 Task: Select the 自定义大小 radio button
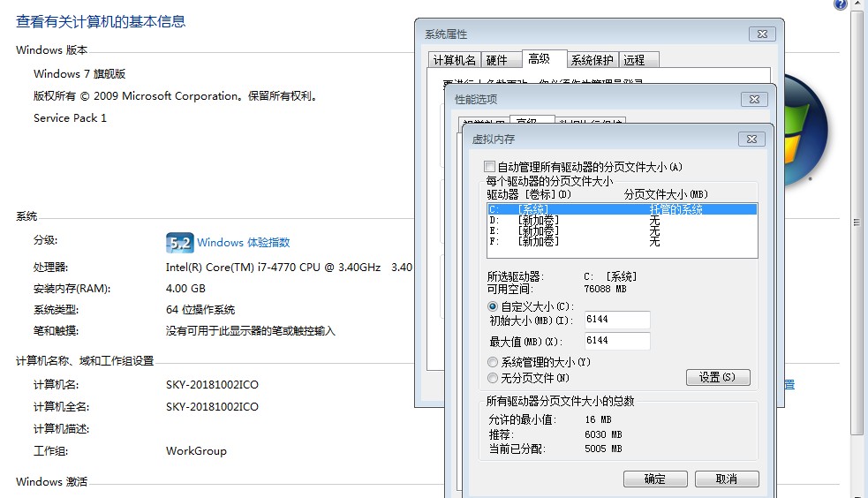(492, 306)
